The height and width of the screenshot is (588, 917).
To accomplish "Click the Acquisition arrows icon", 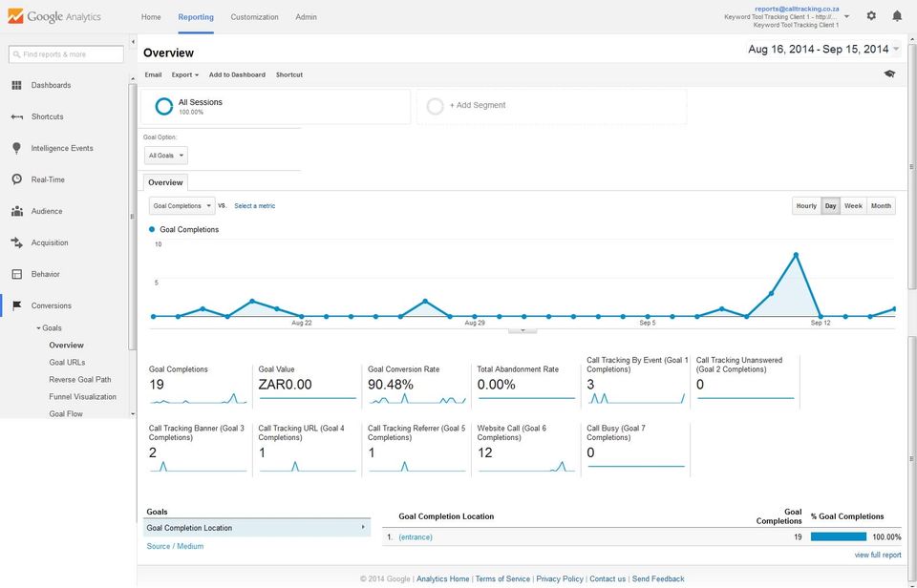I will coord(16,242).
